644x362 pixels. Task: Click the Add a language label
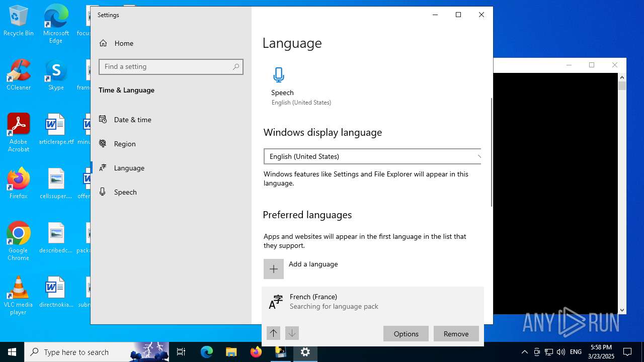pyautogui.click(x=313, y=264)
